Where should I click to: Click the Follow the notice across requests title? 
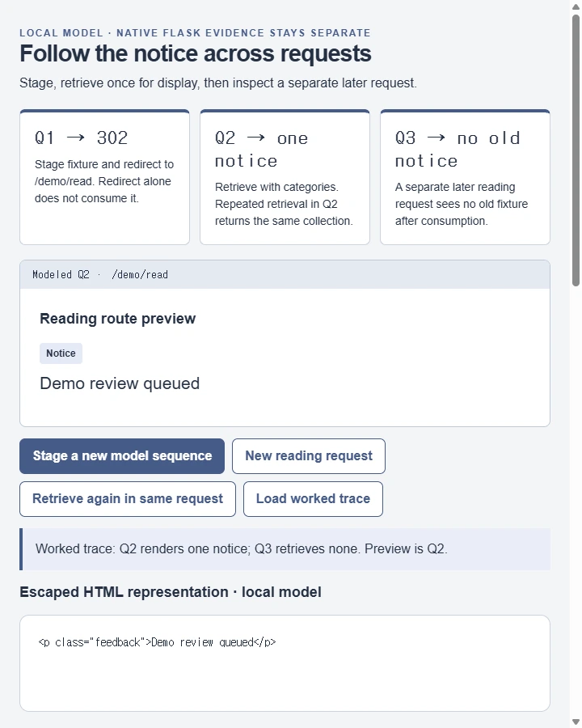(x=196, y=53)
